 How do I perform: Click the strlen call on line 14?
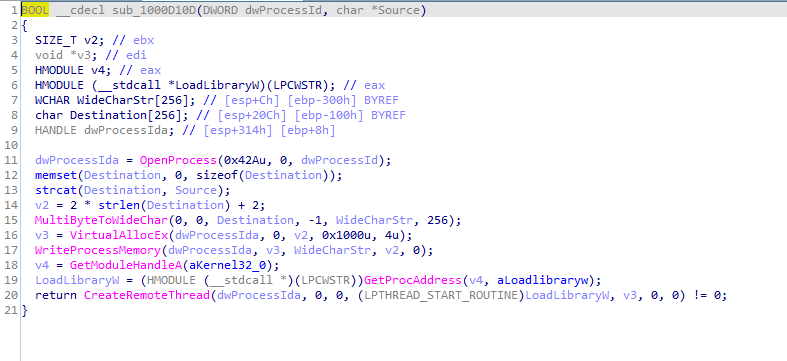click(118, 205)
